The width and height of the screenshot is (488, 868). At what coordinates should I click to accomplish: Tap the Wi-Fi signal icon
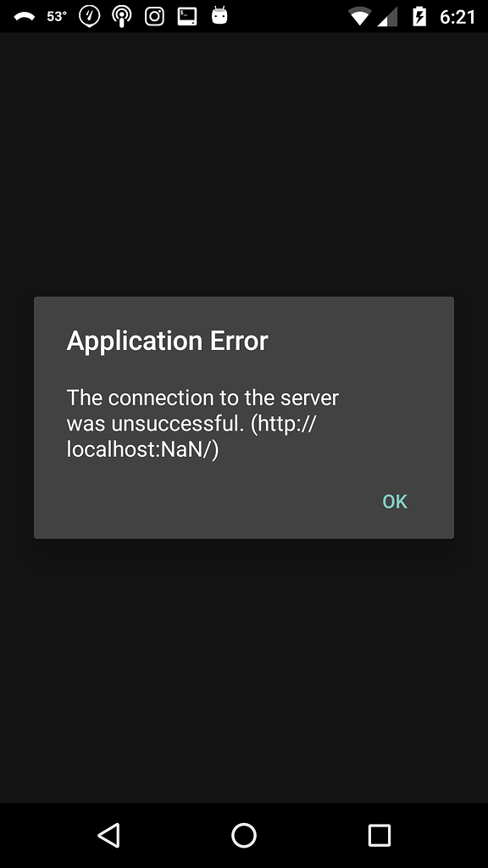[359, 17]
